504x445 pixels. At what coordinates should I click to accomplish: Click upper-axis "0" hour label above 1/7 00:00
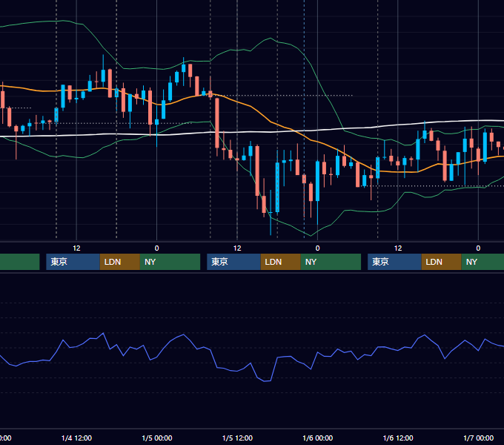coord(478,248)
